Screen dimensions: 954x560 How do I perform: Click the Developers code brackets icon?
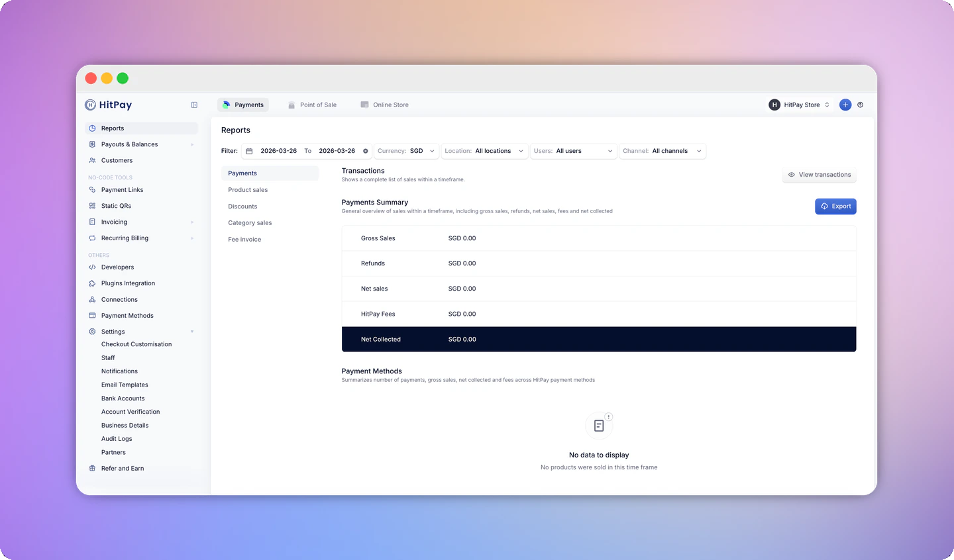click(x=92, y=267)
